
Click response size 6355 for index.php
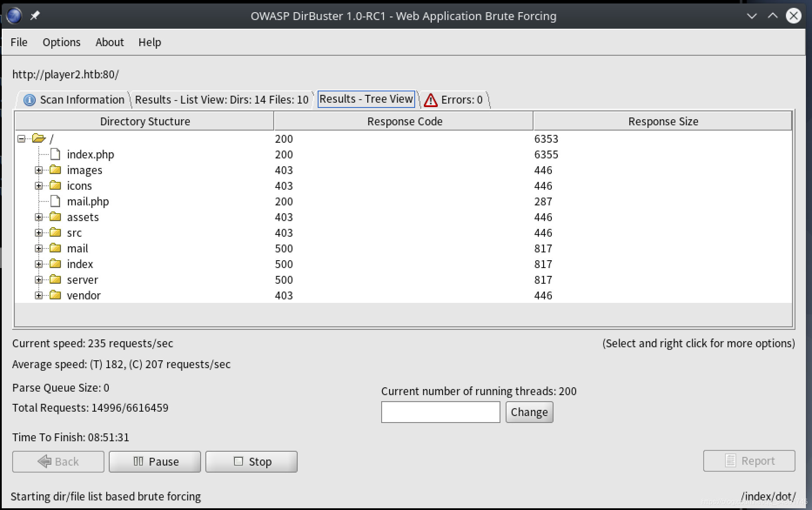(x=546, y=154)
